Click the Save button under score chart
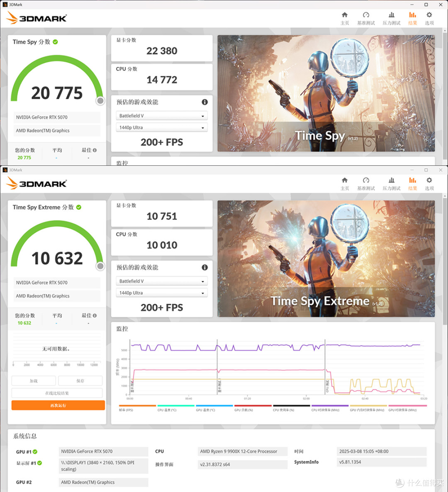 coord(80,381)
